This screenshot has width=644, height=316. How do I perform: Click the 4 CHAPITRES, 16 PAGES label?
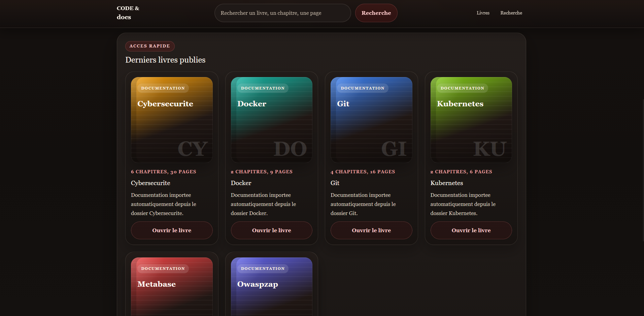coord(363,172)
